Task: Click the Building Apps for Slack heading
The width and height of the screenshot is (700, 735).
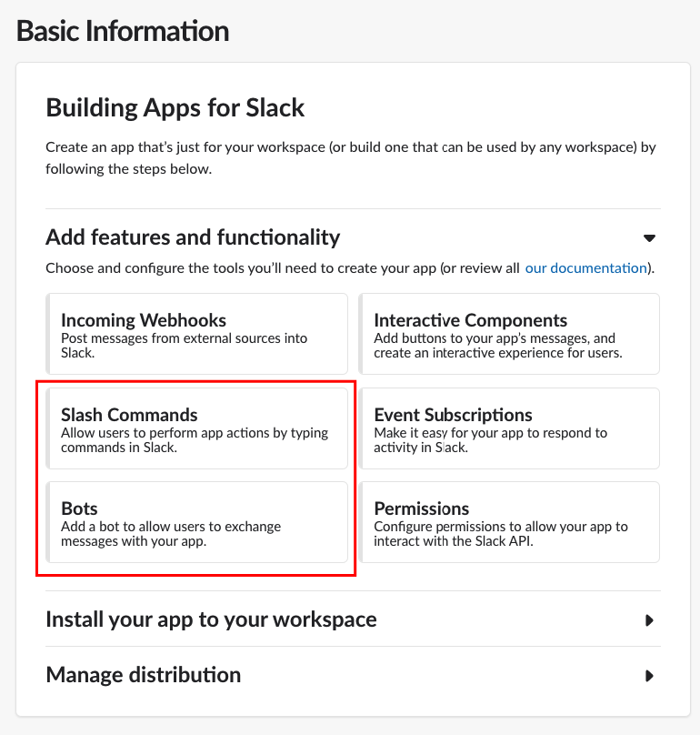Action: (x=175, y=107)
